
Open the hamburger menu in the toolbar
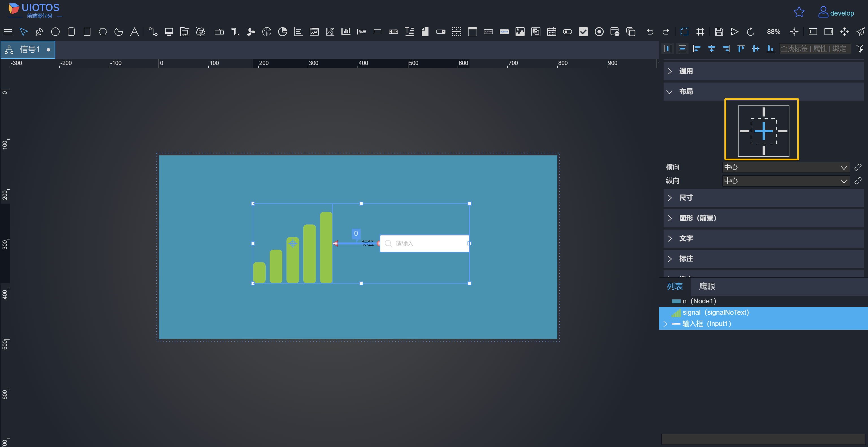coord(8,32)
